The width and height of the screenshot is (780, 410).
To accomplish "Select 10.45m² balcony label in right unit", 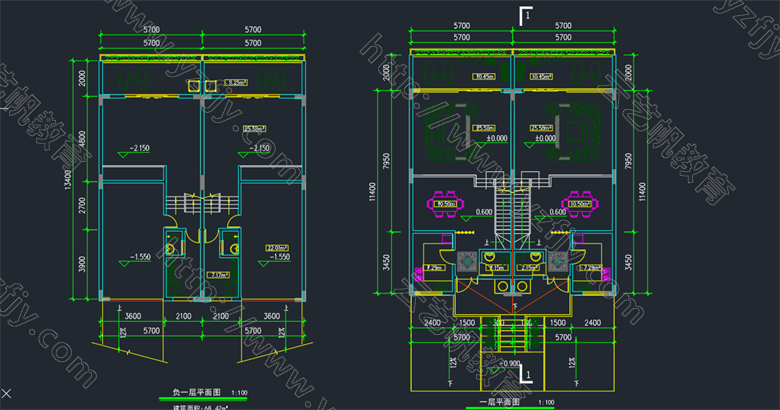I will click(x=541, y=77).
